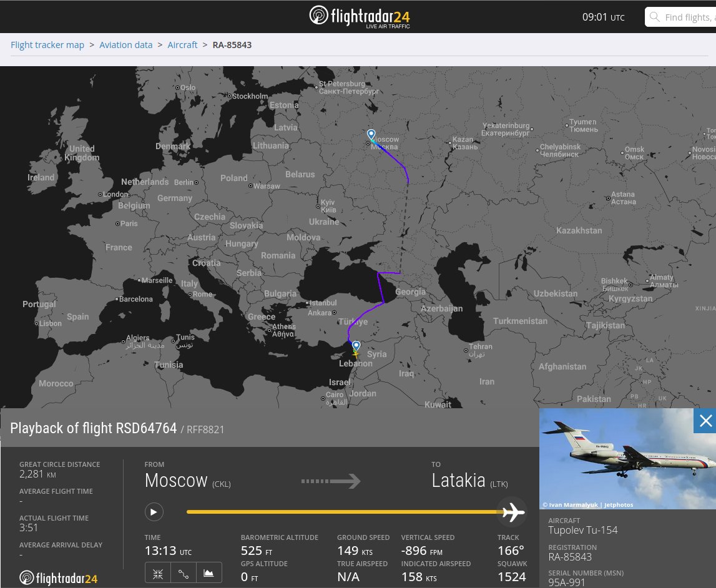Click the Flightradar24 logo in playback panel

tap(59, 578)
